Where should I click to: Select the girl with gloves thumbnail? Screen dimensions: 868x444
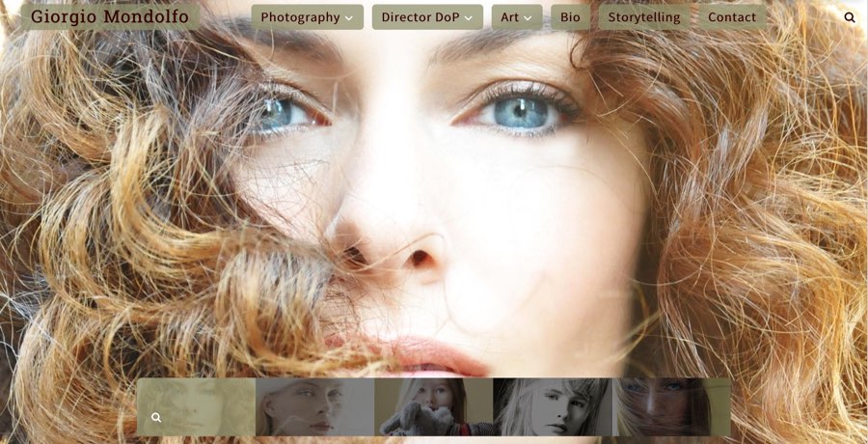(x=433, y=407)
